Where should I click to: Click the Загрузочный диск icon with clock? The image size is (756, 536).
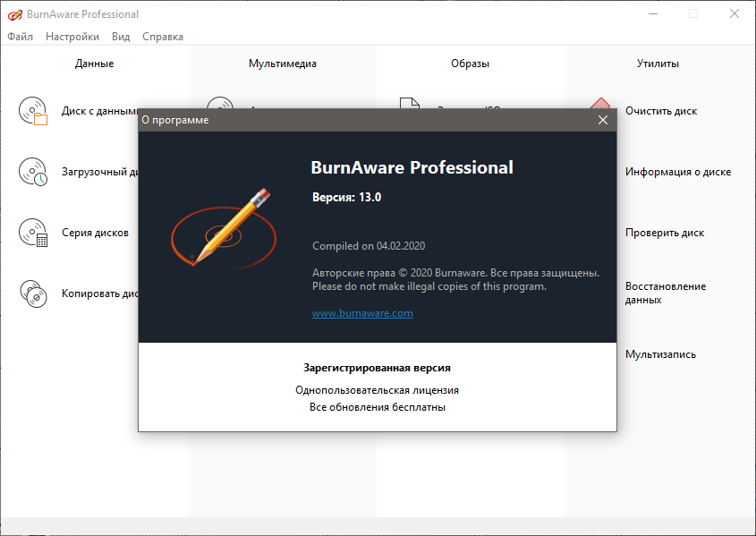(x=33, y=172)
